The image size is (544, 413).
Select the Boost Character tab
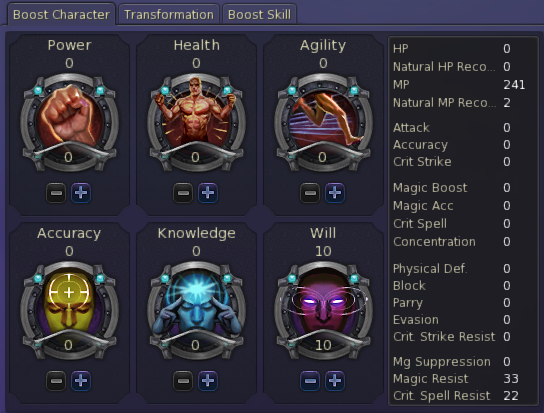[x=61, y=15]
